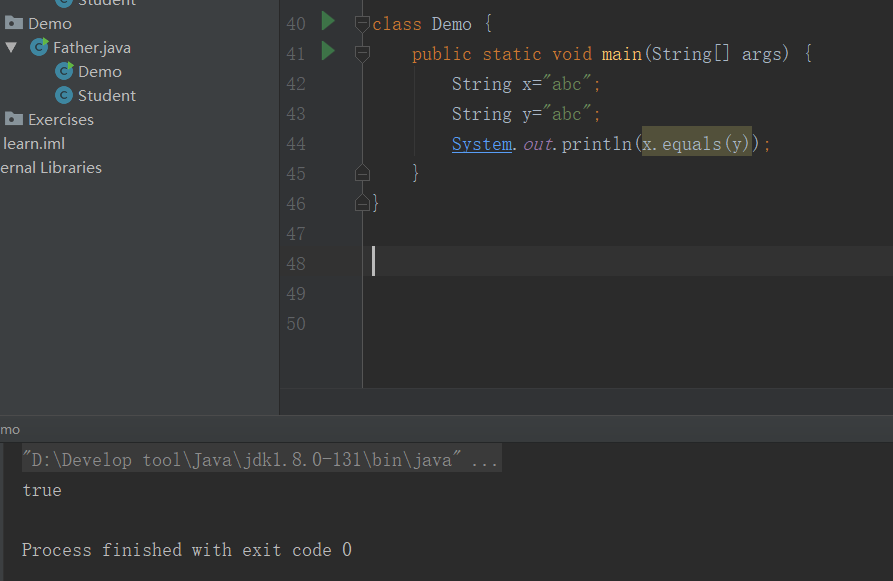Collapse main method fold marker on line 41

[x=362, y=54]
